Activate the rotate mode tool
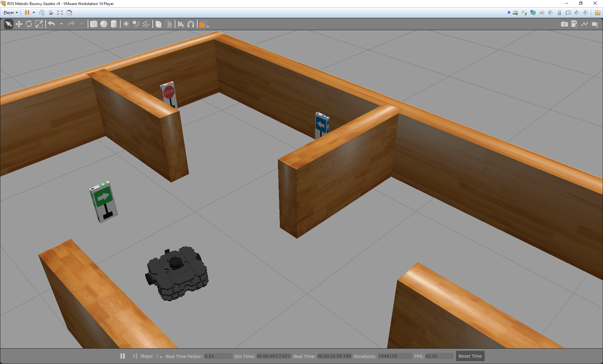Viewport: 603px width, 364px height. [29, 24]
